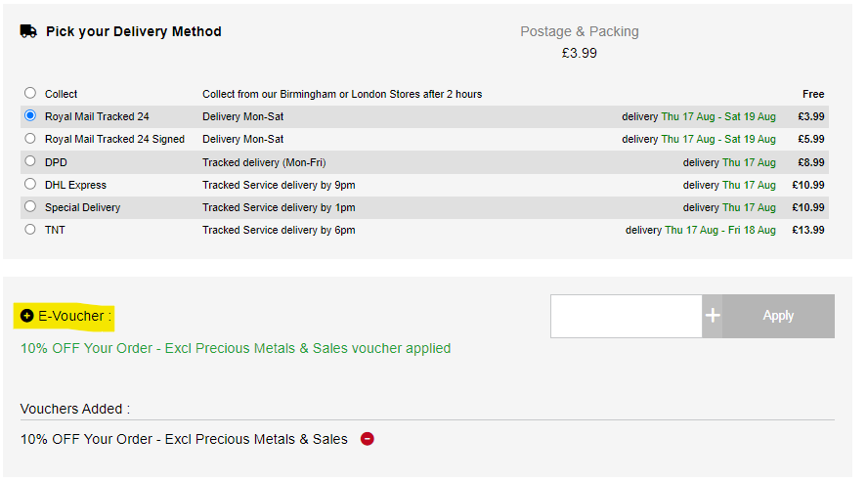This screenshot has width=868, height=481.
Task: Choose TNT delivery radio button
Action: coord(30,230)
